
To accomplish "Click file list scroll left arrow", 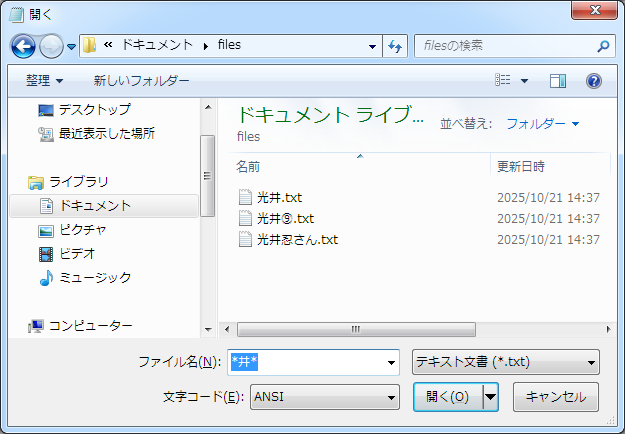I will coord(227,330).
